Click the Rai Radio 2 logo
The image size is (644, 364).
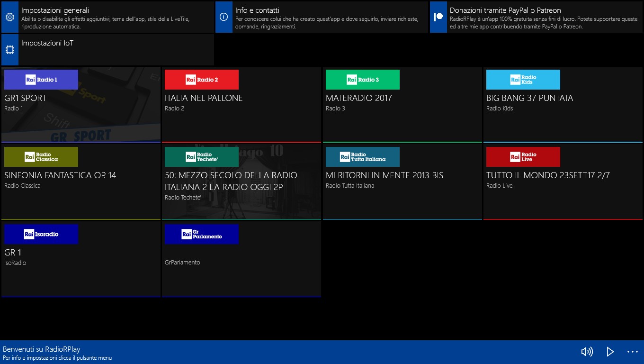coord(202,80)
